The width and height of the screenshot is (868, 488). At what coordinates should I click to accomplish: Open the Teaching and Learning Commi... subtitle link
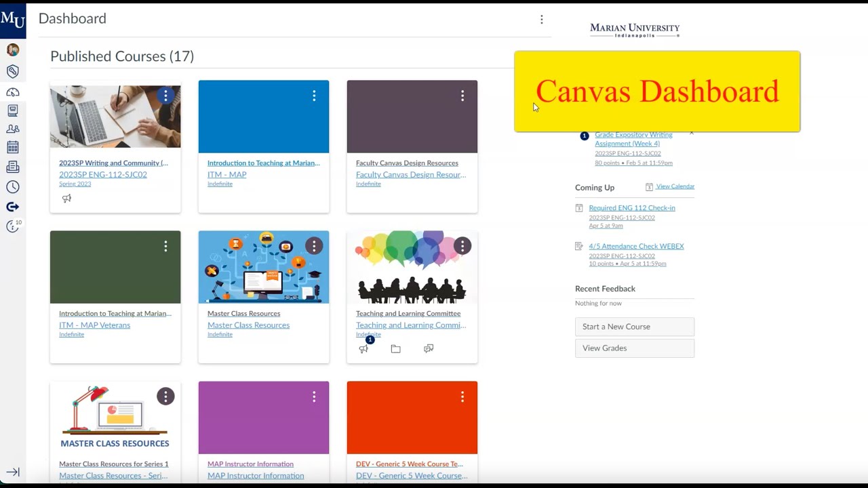pyautogui.click(x=411, y=325)
